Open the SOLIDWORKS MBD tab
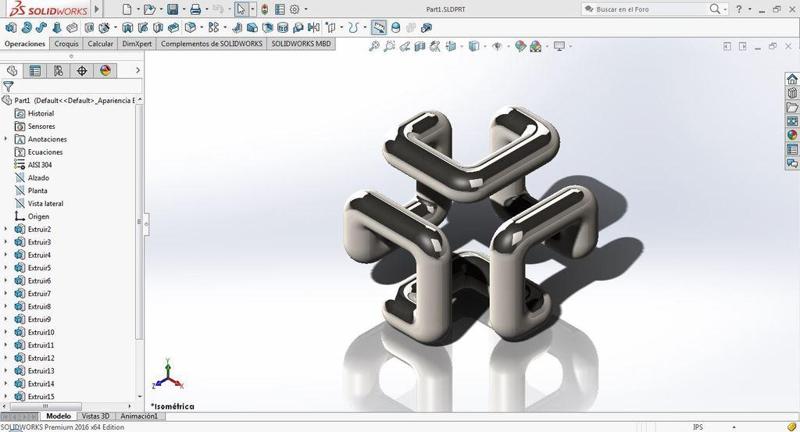This screenshot has width=800, height=432. click(301, 44)
